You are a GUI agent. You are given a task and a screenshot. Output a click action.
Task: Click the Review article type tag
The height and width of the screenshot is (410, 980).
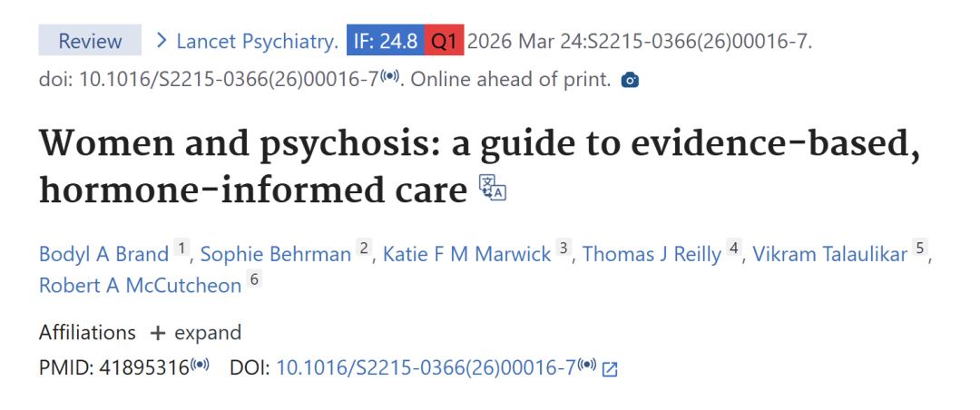(x=90, y=41)
